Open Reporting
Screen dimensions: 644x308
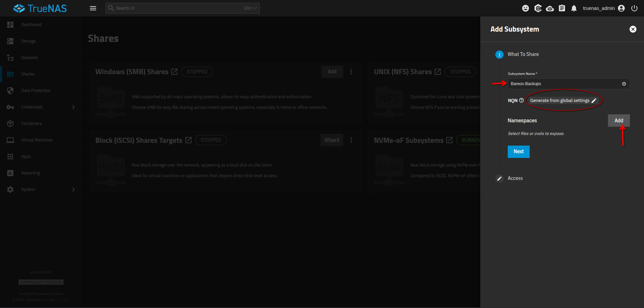41,173
